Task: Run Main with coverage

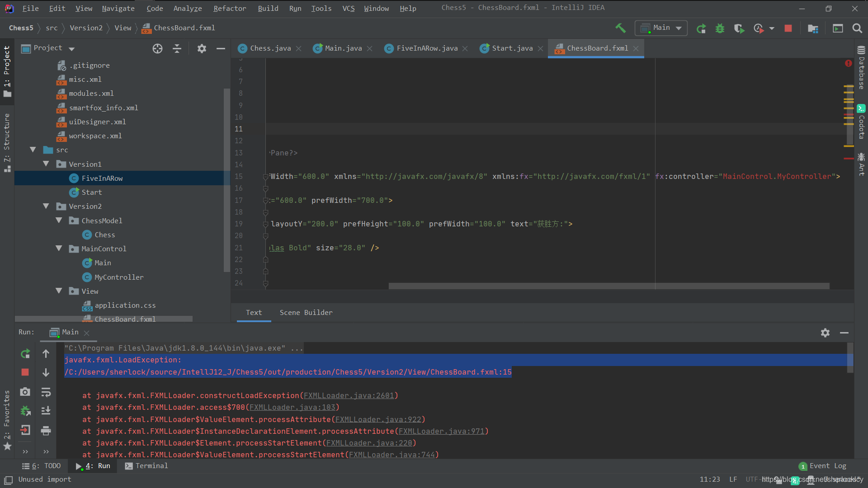Action: pyautogui.click(x=739, y=28)
